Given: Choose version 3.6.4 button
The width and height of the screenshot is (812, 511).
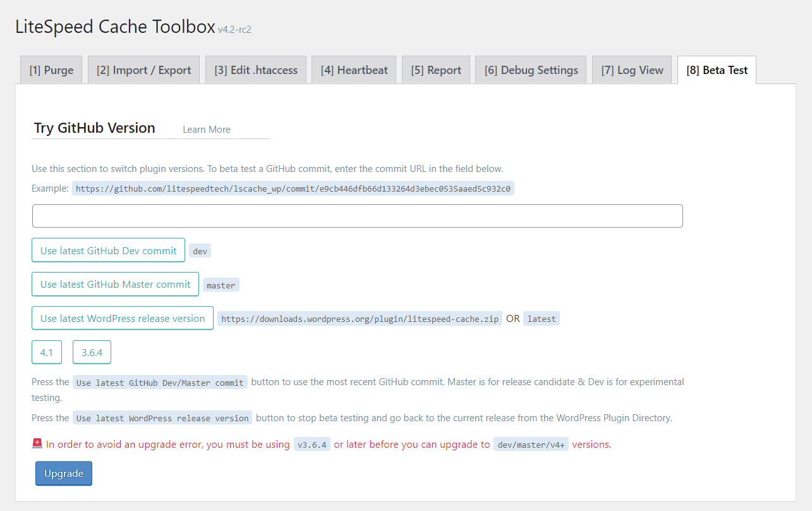Looking at the screenshot, I should 92,352.
